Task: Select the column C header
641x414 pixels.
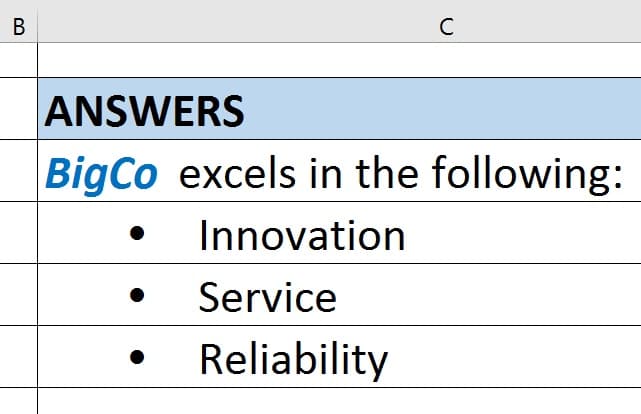Action: coord(339,21)
